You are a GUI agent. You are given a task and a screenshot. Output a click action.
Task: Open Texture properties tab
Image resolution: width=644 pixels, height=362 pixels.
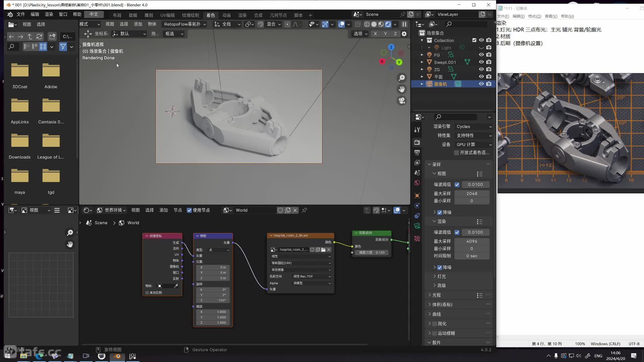[x=417, y=239]
